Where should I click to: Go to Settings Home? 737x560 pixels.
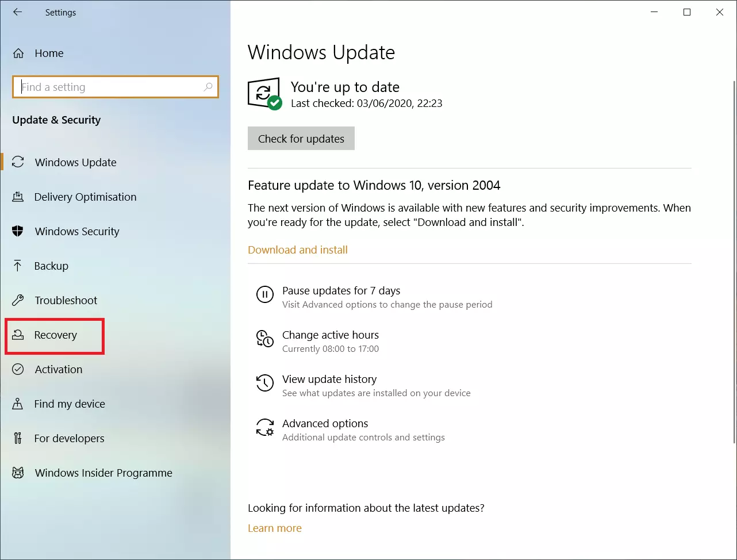pos(116,53)
